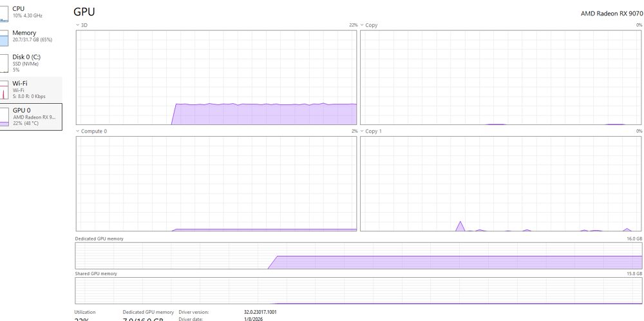Expand the Copy 1 engine dropdown
This screenshot has width=644, height=321.
[x=362, y=131]
